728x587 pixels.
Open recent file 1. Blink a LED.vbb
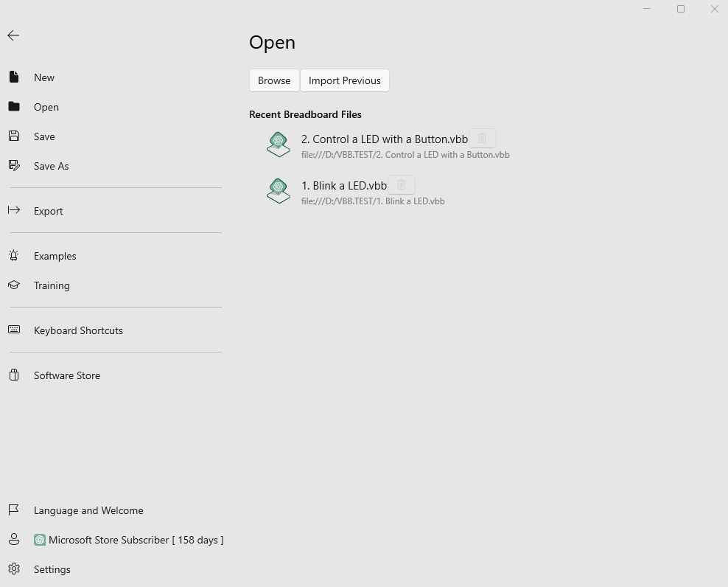click(344, 186)
